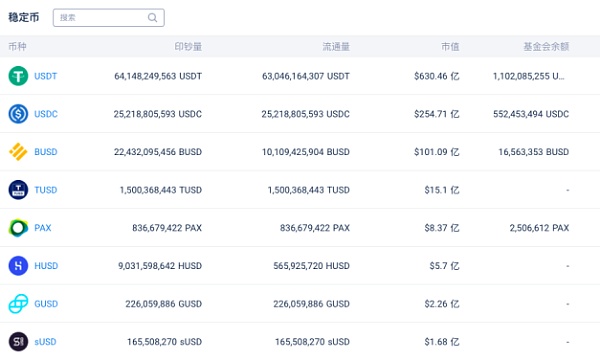Select the $630.46 亿 market cap
This screenshot has height=360, width=600.
437,76
